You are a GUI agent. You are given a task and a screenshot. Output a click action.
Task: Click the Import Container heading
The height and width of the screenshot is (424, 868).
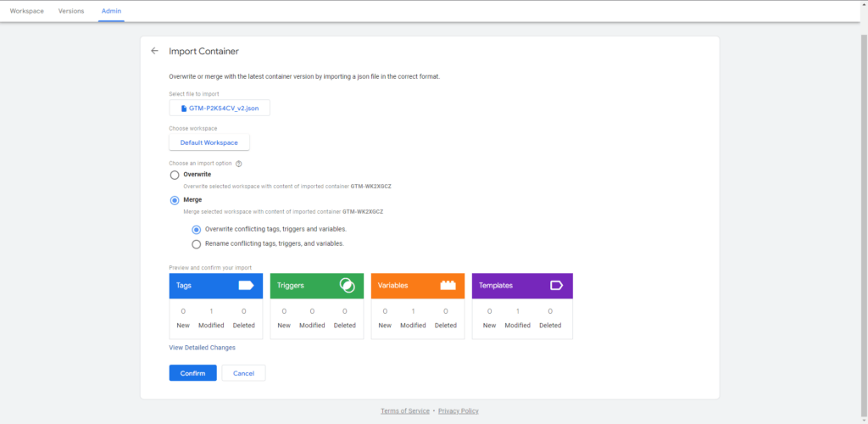point(203,51)
